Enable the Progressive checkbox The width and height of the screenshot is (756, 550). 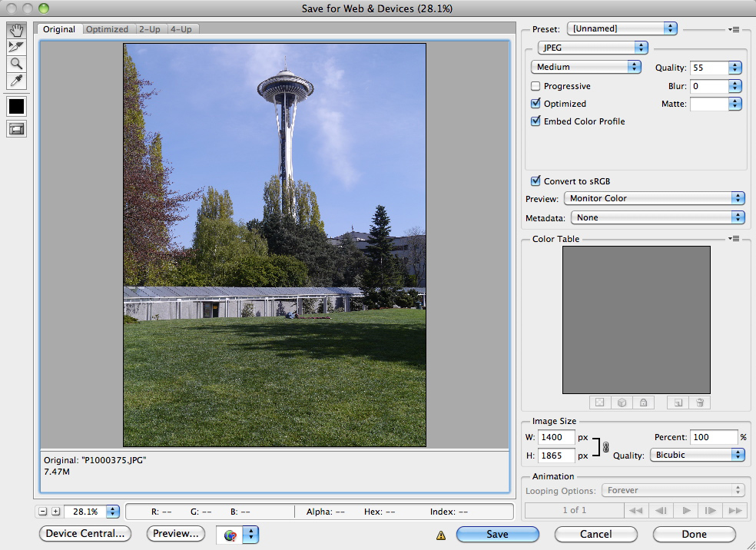[x=536, y=87]
